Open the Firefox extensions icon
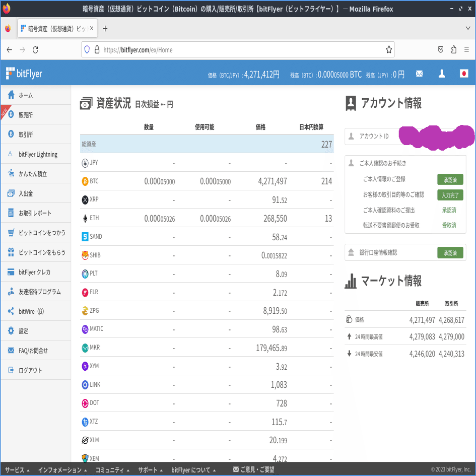This screenshot has height=476, width=476. tap(453, 49)
